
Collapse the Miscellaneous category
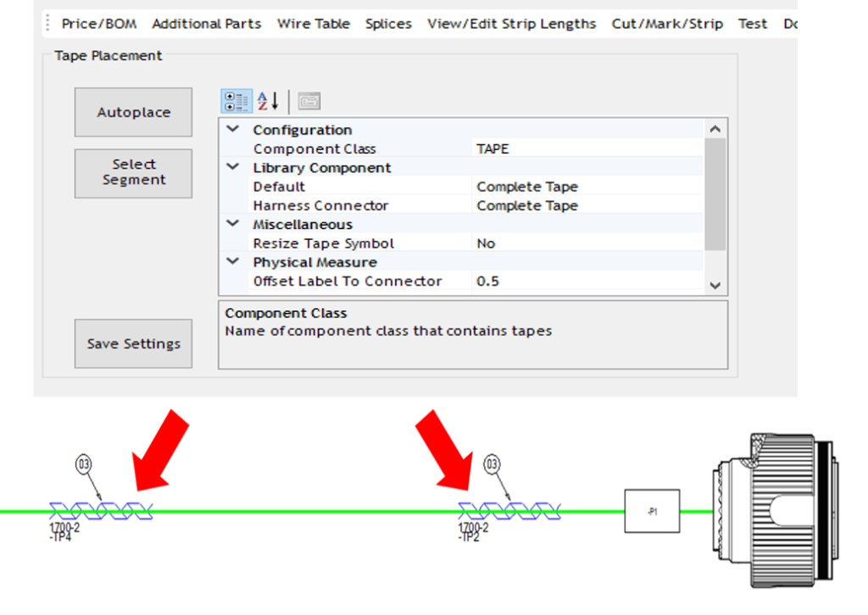233,224
